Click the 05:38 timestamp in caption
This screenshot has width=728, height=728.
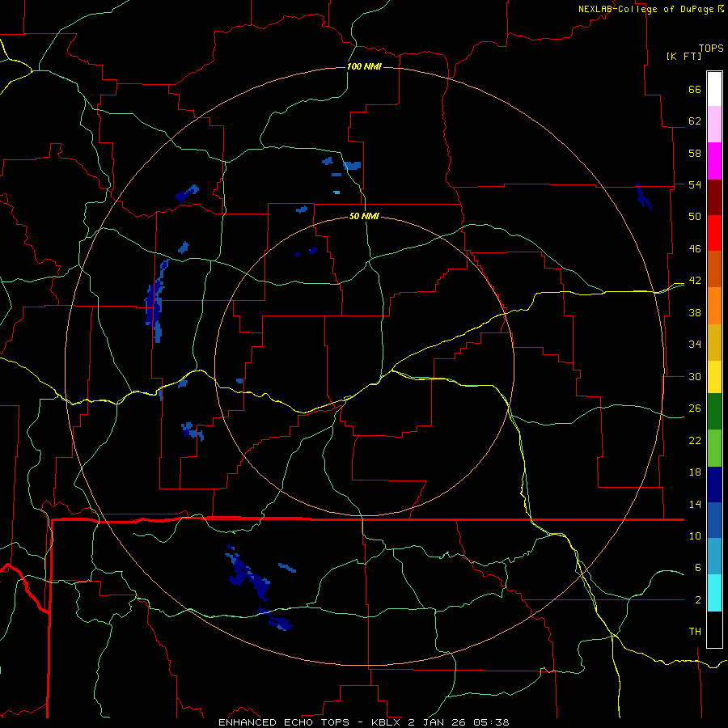point(491,722)
